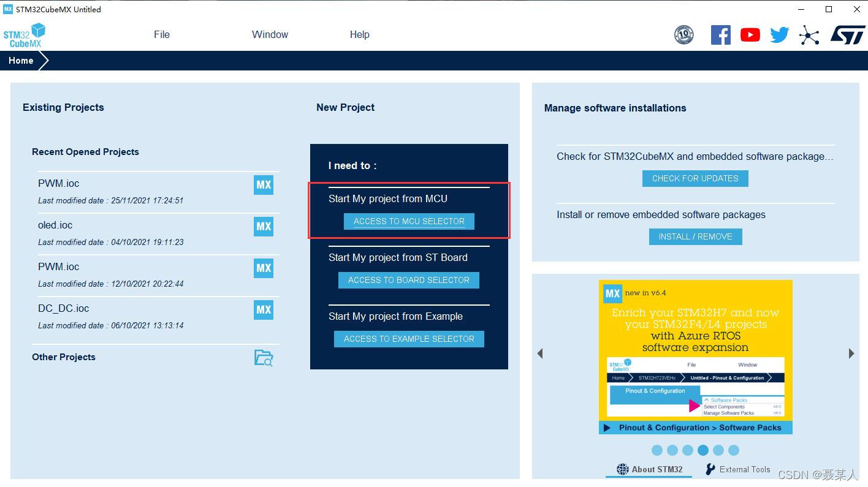Open the Help menu
Image resolution: width=868 pixels, height=487 pixels.
pos(360,35)
